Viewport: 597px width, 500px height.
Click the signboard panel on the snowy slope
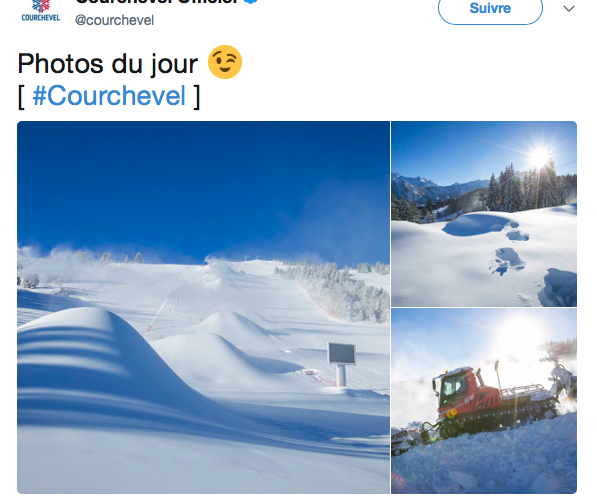tap(342, 354)
